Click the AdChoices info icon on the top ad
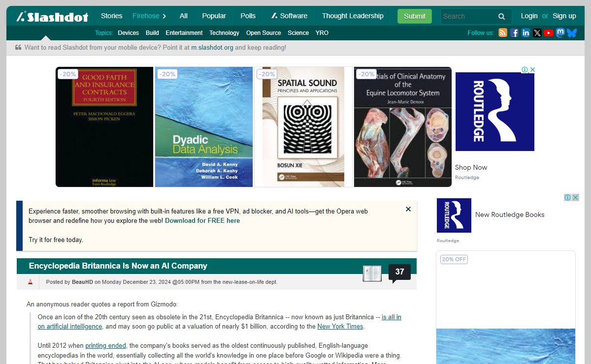The height and width of the screenshot is (364, 591). click(x=525, y=70)
